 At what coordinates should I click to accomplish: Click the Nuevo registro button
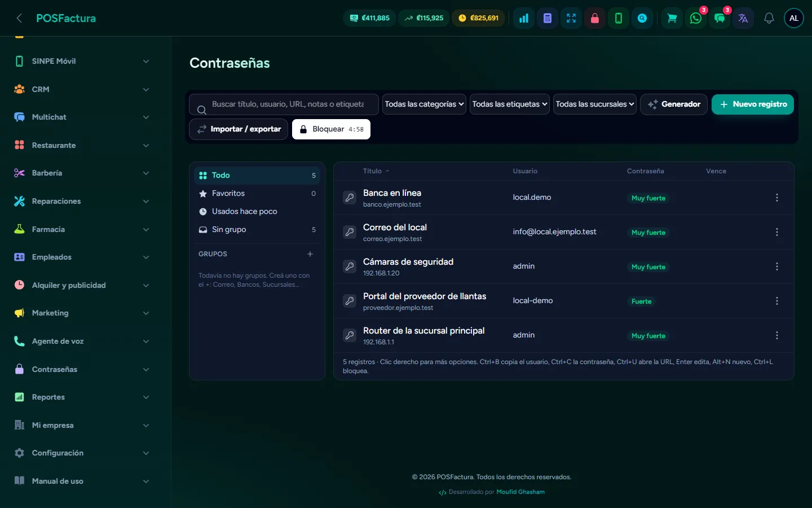click(x=753, y=104)
